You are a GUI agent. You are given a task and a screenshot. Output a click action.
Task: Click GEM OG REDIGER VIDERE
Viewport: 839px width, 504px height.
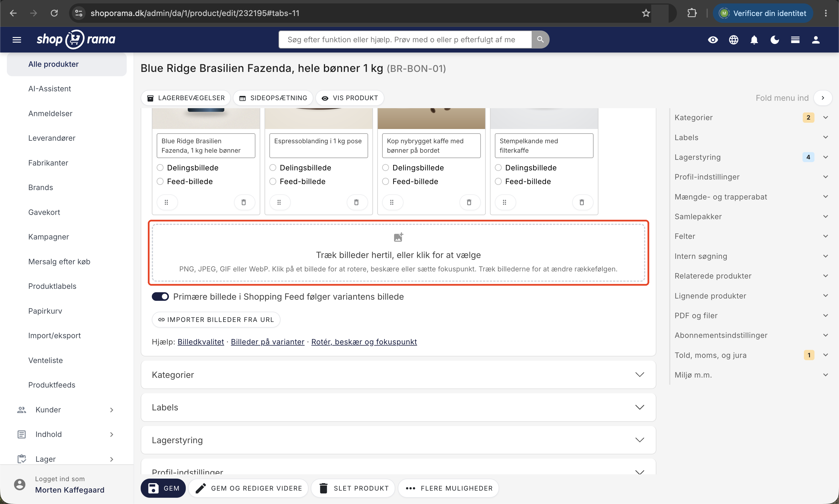tap(248, 488)
